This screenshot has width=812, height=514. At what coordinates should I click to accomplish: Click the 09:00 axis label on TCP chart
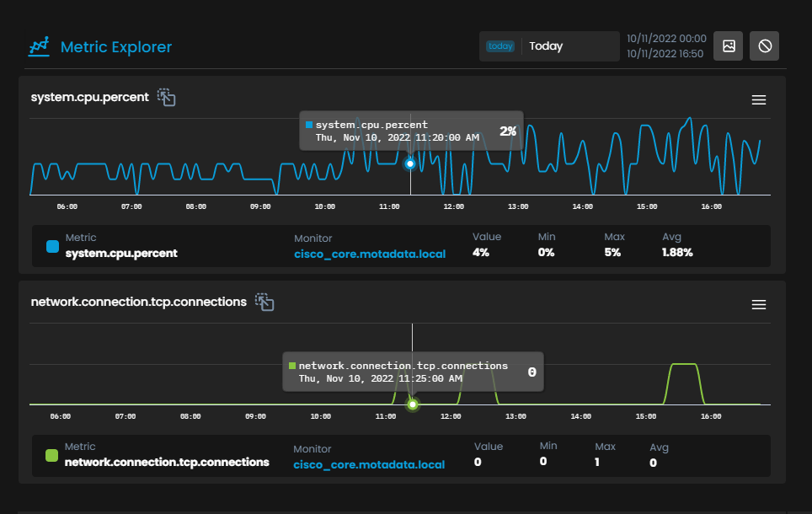pyautogui.click(x=256, y=416)
